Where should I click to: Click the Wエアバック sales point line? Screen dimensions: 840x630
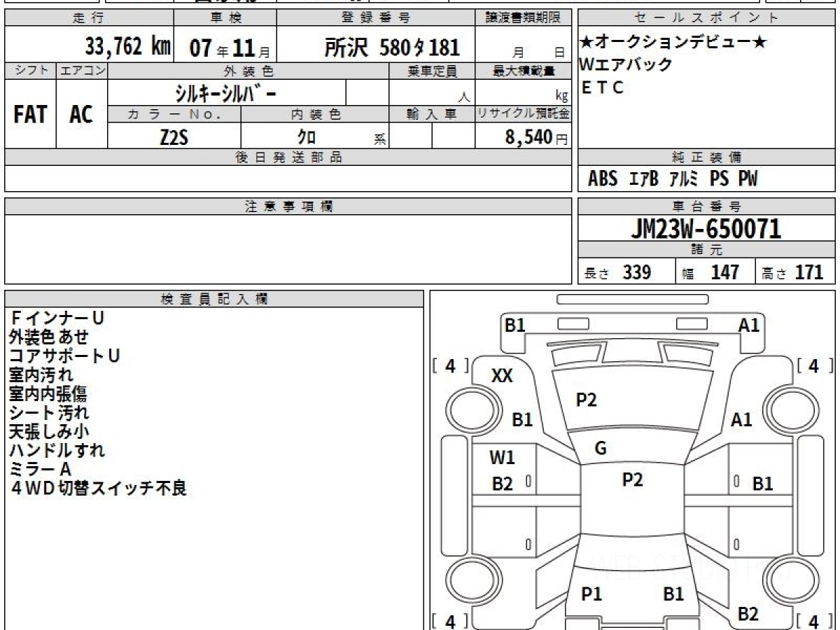tap(626, 64)
